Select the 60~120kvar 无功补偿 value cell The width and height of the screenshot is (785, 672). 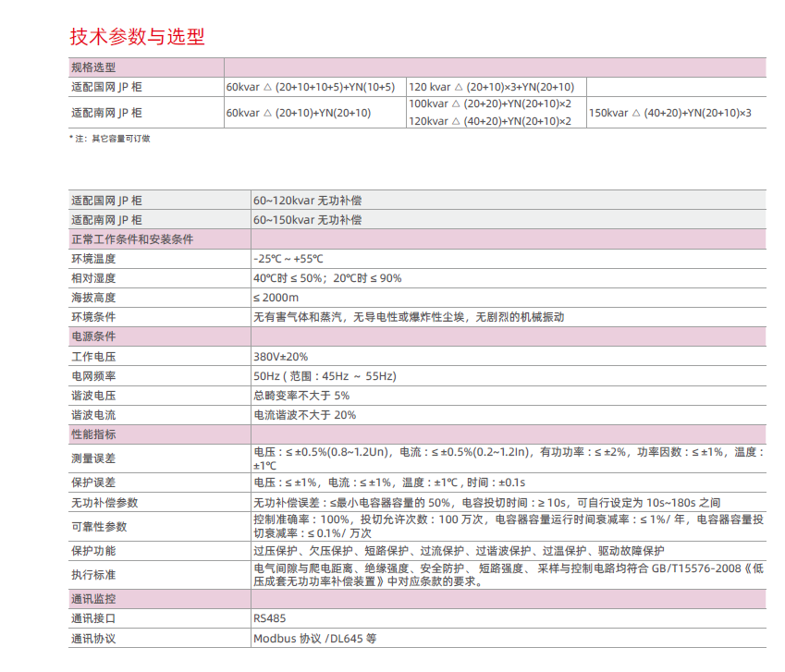coord(307,201)
